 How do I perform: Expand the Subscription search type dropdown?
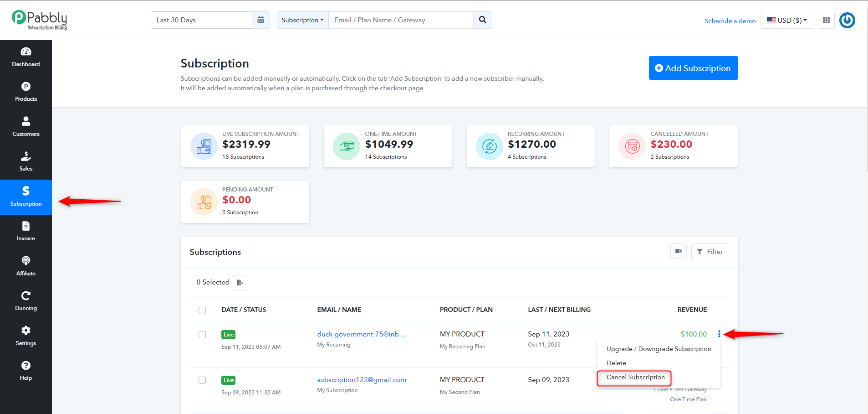coord(302,20)
